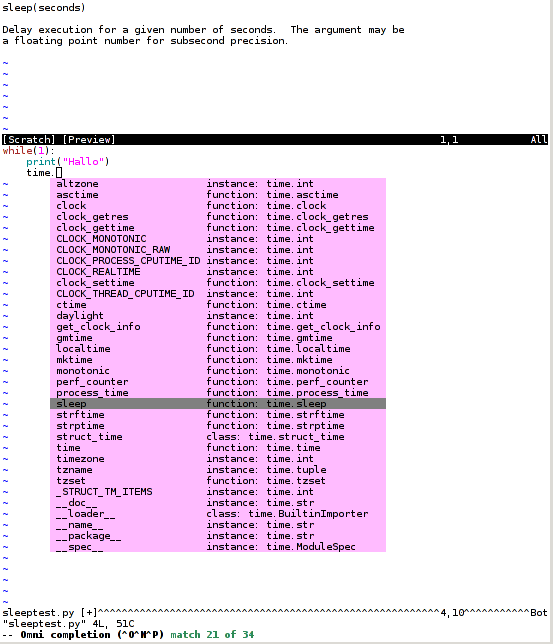The height and width of the screenshot is (644, 553).
Task: Select the tzname tuple entry
Action: [x=218, y=470]
